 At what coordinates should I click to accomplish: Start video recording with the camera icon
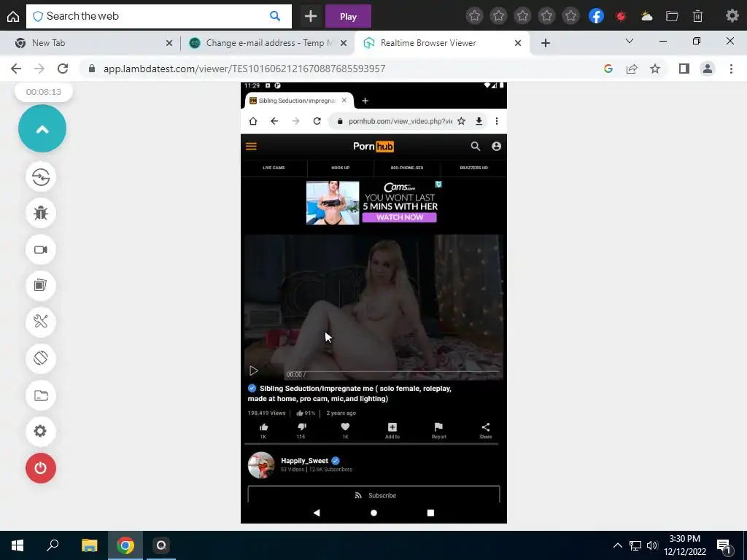pyautogui.click(x=41, y=249)
